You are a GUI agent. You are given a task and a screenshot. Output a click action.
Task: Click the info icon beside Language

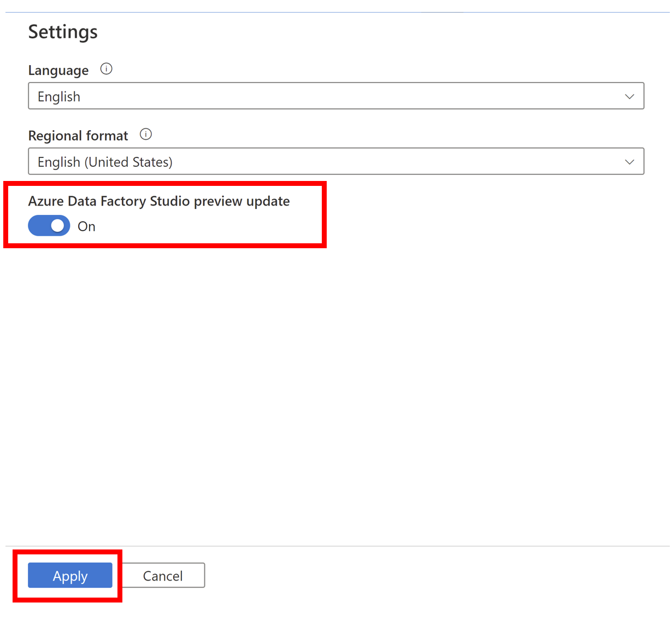pyautogui.click(x=107, y=69)
